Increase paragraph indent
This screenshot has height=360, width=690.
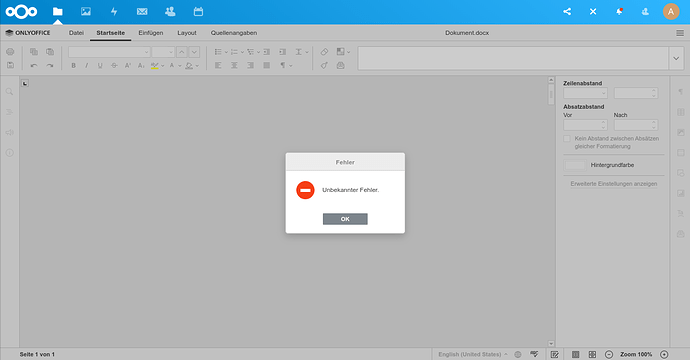(x=283, y=52)
